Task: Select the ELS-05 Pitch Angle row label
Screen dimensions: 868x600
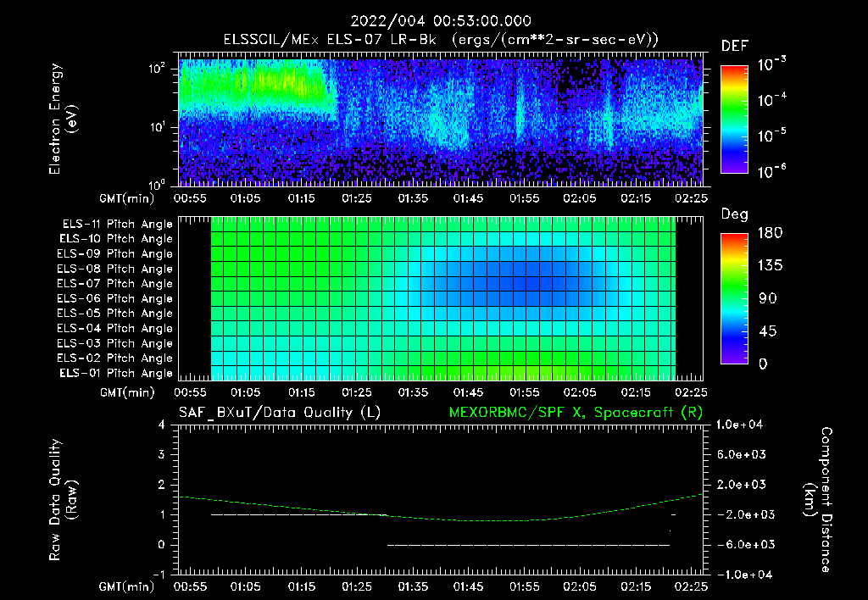Action: [x=115, y=314]
